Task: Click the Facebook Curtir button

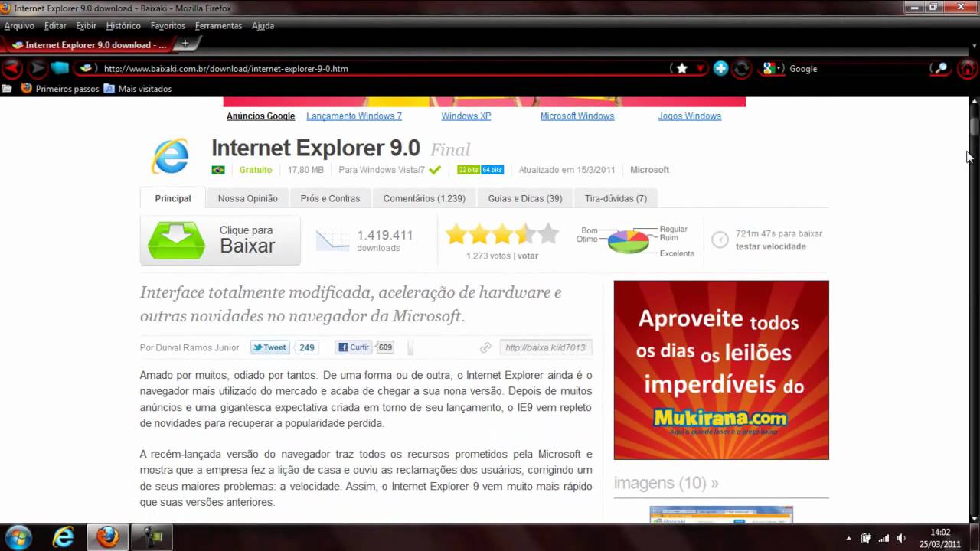Action: pyautogui.click(x=354, y=347)
